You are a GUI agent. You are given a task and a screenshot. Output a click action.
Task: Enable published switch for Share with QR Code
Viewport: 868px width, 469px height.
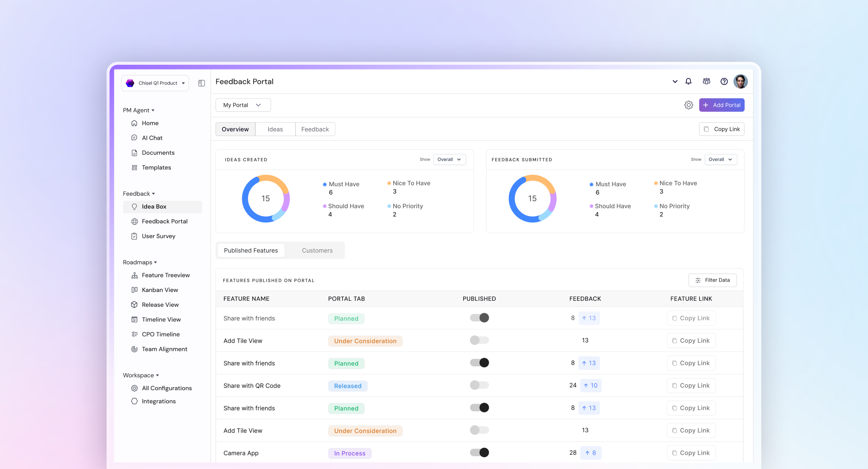(x=479, y=385)
